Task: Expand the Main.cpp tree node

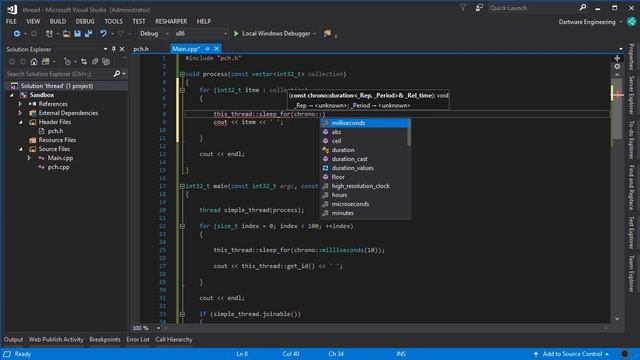Action: tap(29, 158)
